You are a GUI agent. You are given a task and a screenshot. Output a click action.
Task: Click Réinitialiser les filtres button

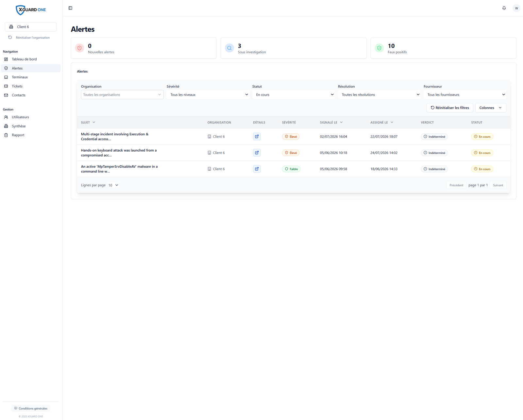[450, 108]
